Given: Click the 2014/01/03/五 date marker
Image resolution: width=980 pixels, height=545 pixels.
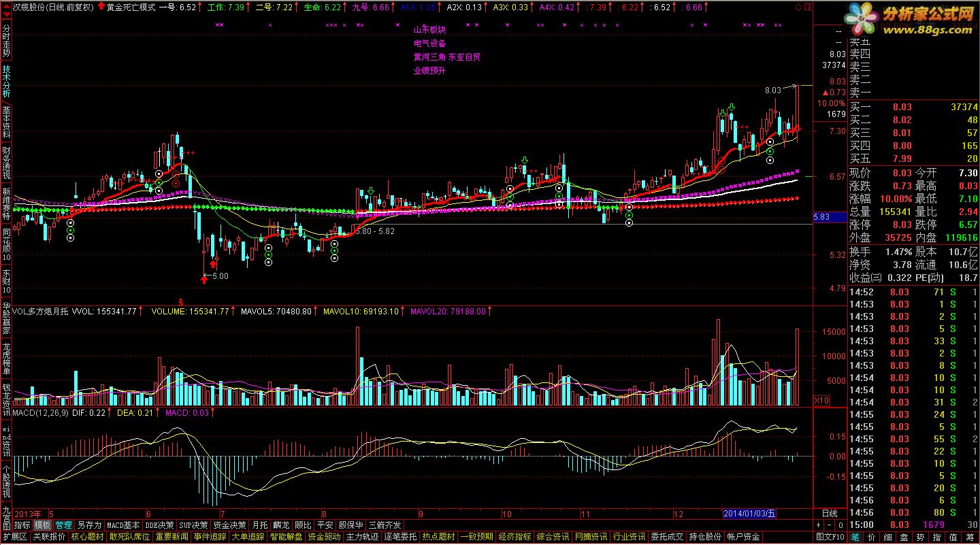Looking at the screenshot, I should 749,514.
